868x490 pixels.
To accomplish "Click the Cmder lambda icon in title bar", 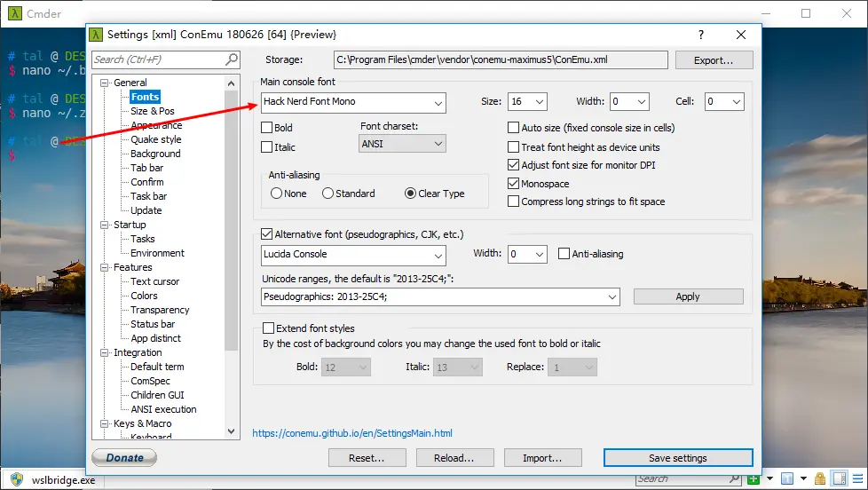I will pos(15,13).
